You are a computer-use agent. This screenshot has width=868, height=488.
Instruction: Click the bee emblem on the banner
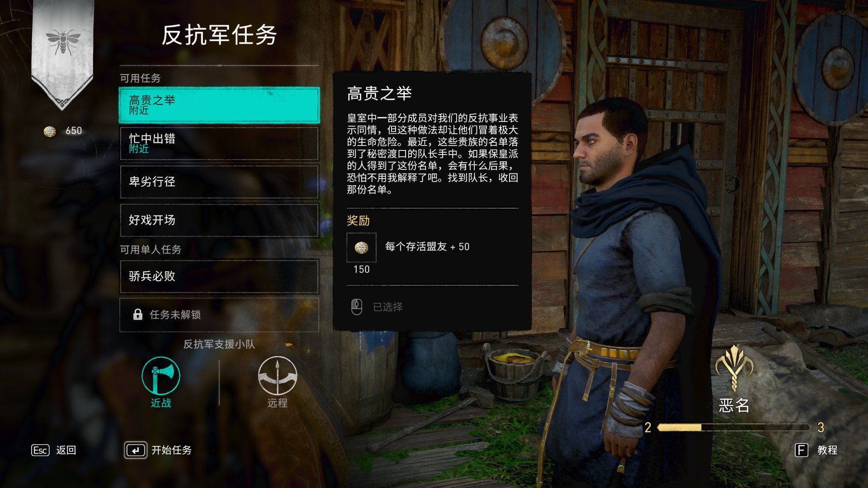[63, 42]
